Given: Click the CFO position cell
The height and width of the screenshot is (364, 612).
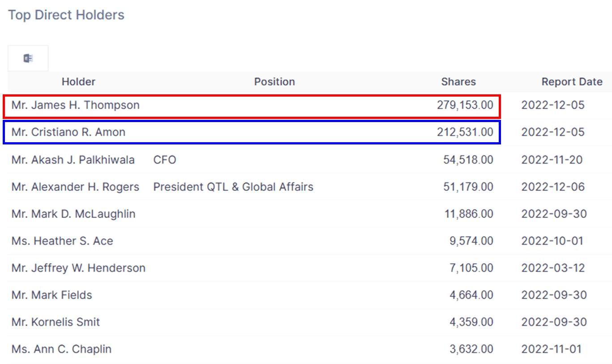Looking at the screenshot, I should [x=165, y=160].
